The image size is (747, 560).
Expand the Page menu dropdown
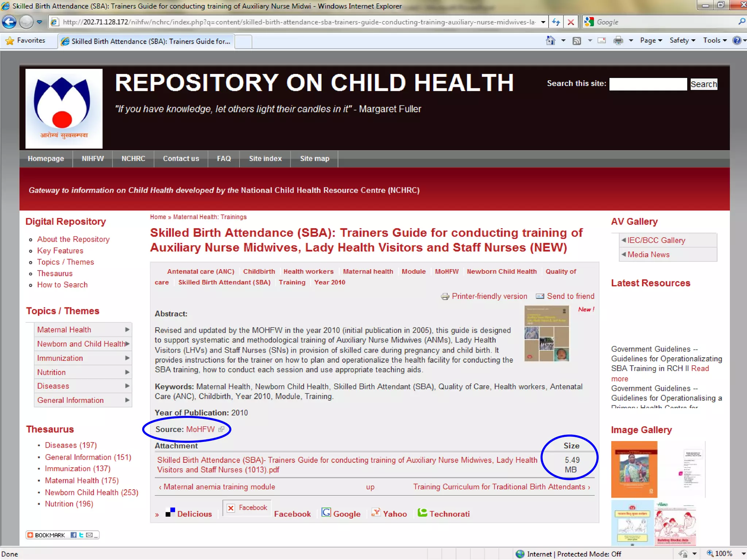[651, 40]
